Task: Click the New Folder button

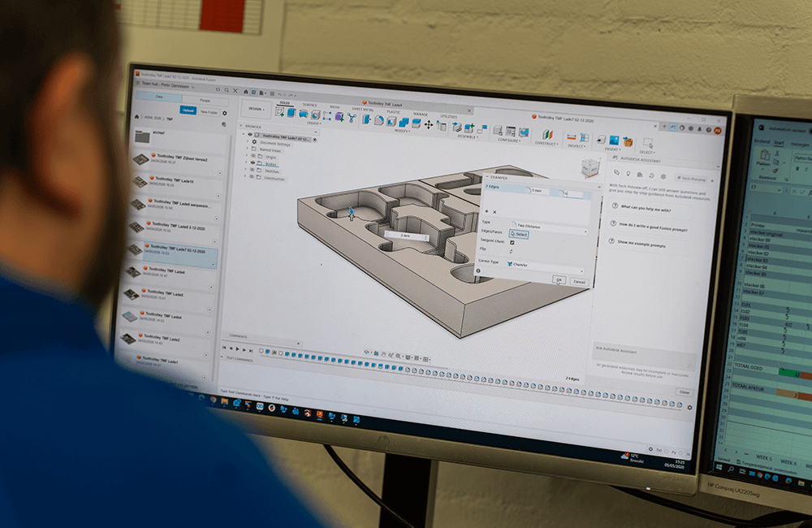Action: (209, 112)
